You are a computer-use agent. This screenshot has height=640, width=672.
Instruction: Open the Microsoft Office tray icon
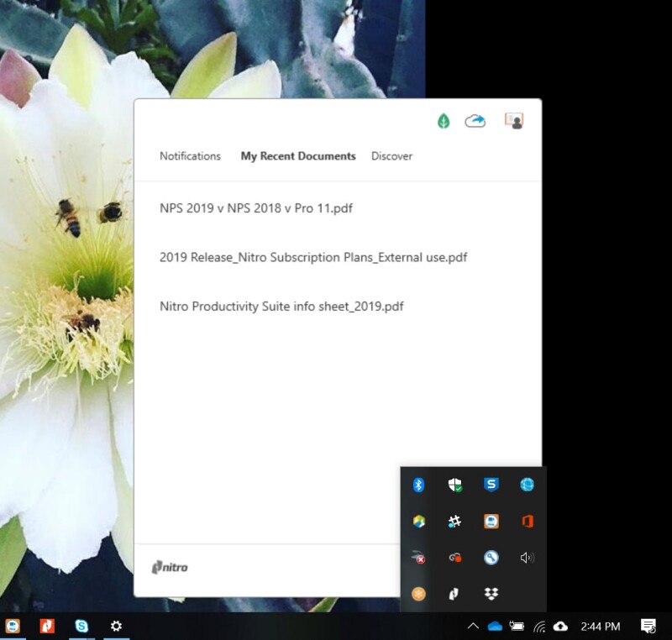pyautogui.click(x=528, y=522)
